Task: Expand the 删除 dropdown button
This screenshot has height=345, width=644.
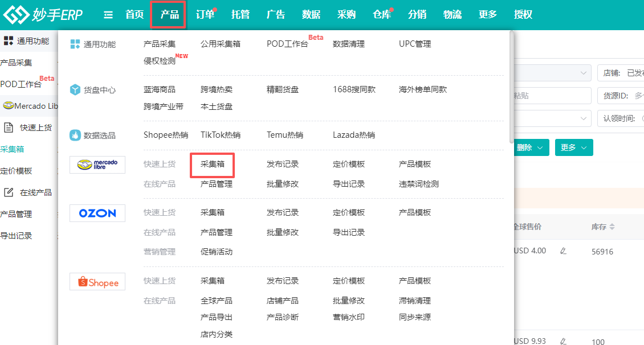Action: click(531, 147)
